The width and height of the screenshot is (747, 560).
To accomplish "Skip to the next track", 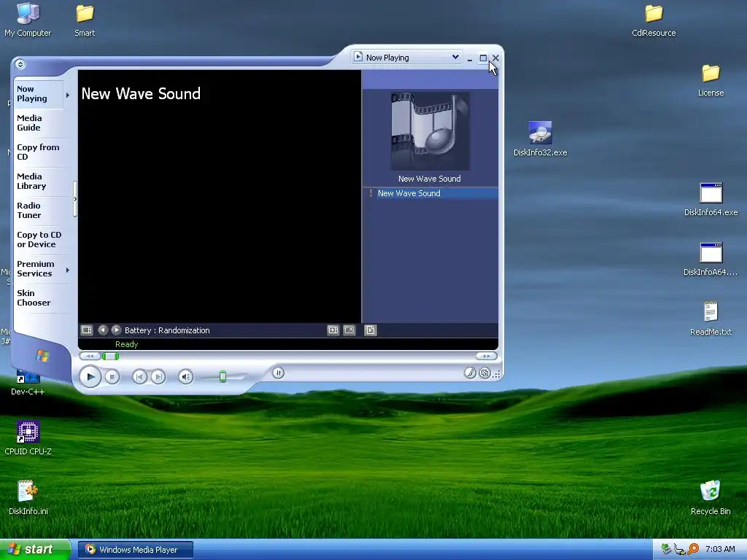I will (x=158, y=377).
